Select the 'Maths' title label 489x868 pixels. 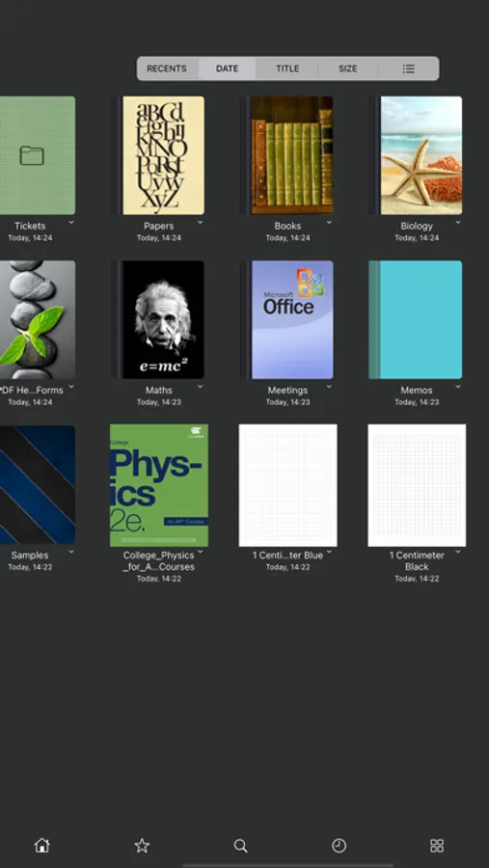158,391
